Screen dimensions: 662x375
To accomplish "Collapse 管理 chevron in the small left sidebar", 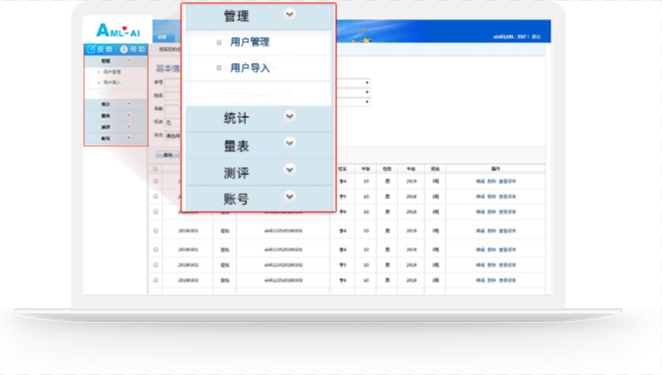I will coord(129,60).
